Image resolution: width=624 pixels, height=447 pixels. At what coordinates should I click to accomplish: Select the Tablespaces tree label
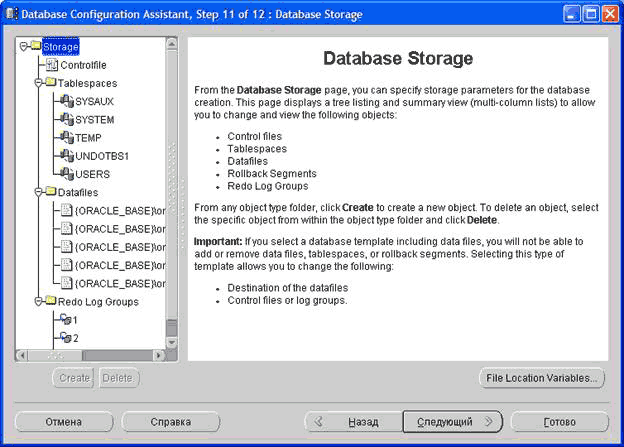pyautogui.click(x=88, y=83)
